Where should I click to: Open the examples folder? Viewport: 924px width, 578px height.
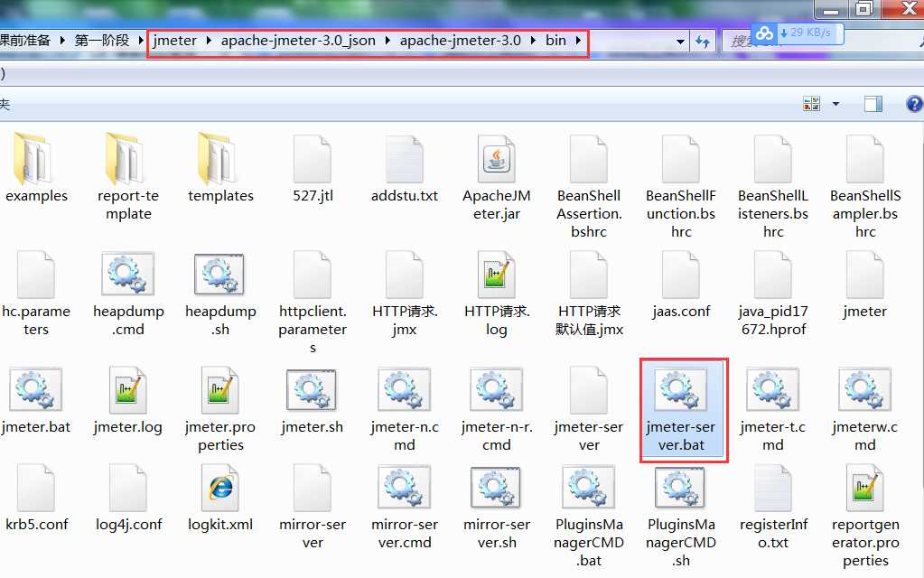pos(36,168)
